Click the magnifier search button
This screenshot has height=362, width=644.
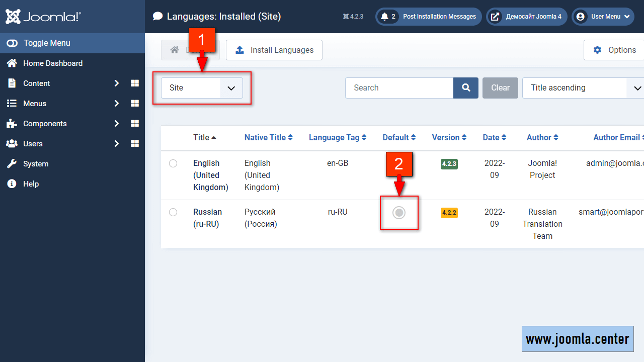click(466, 88)
